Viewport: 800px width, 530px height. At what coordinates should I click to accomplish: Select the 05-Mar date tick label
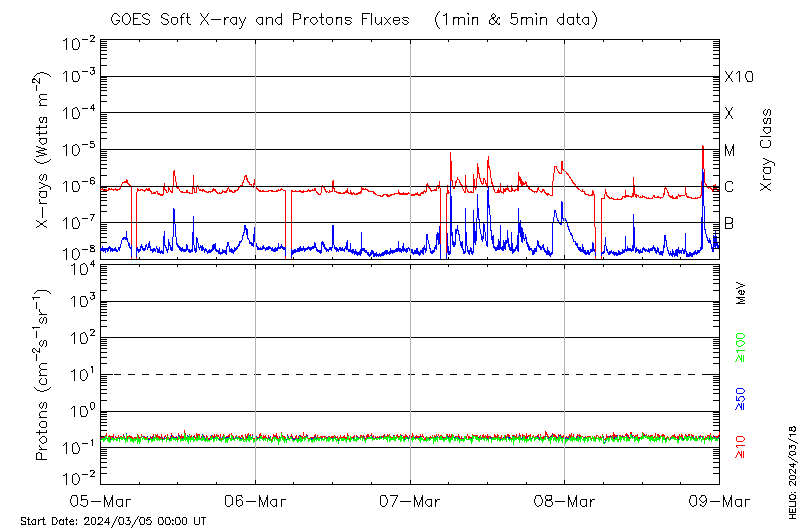(x=99, y=499)
